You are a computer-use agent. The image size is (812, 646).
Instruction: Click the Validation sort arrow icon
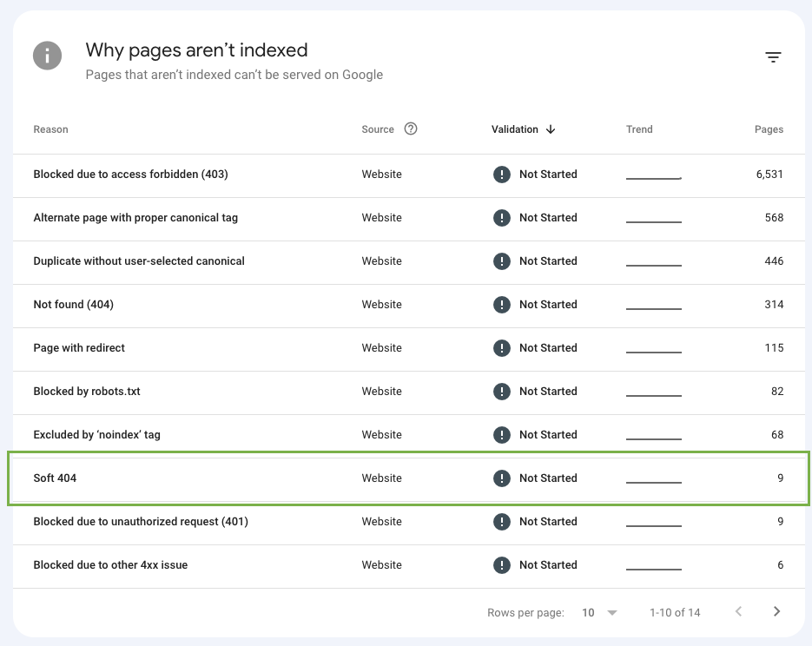tap(551, 129)
